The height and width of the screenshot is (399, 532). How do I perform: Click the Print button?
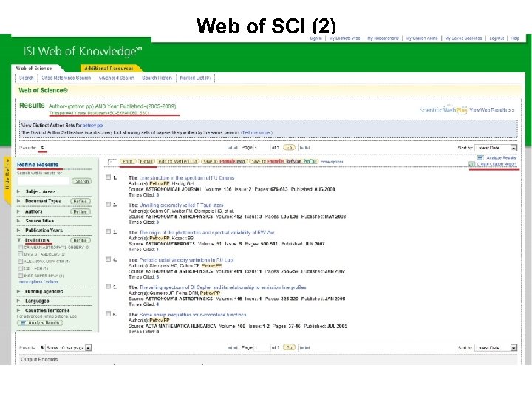(x=128, y=162)
